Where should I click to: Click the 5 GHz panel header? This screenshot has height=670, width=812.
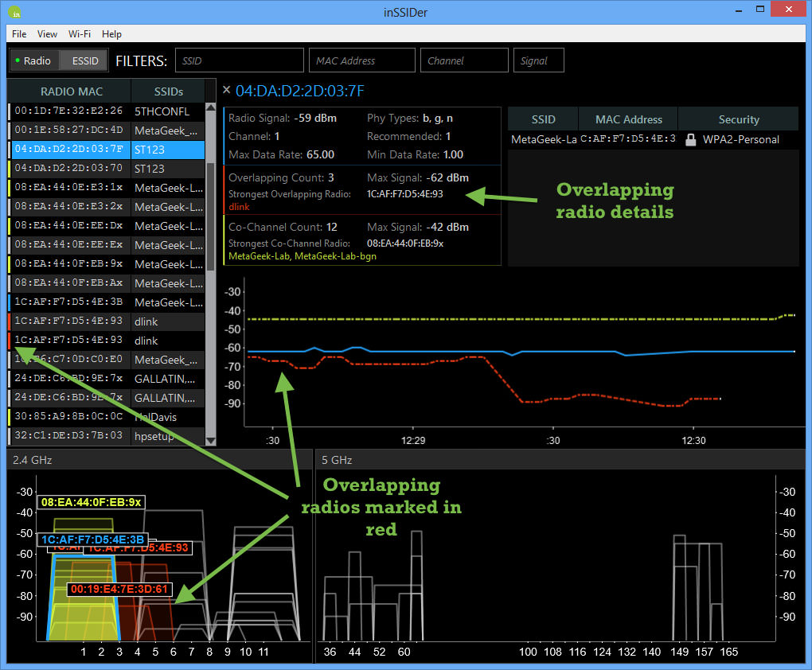point(560,460)
